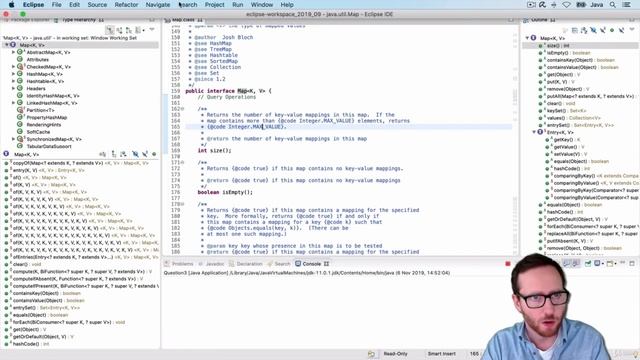
Task: Hide fields in the Type Hierarchy members pane
Action: 135,154
